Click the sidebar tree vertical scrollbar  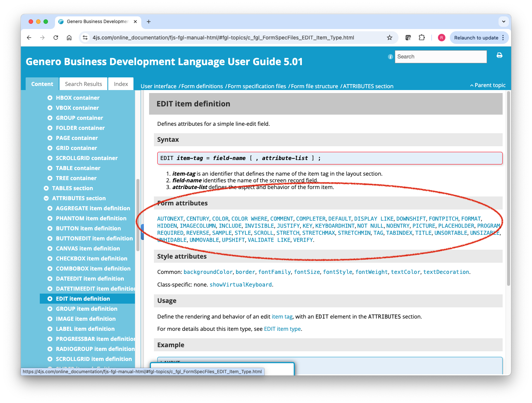click(x=138, y=215)
